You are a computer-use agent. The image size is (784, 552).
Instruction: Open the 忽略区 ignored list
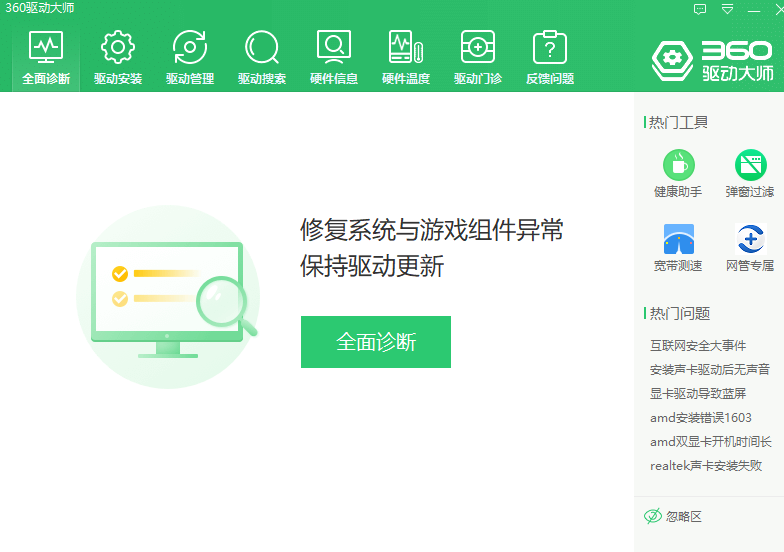pyautogui.click(x=675, y=516)
